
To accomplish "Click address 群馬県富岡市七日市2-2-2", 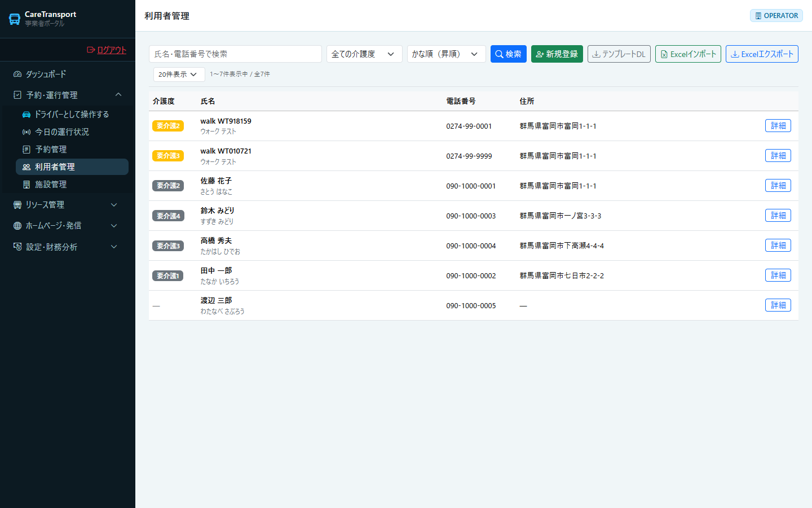I will pos(562,275).
